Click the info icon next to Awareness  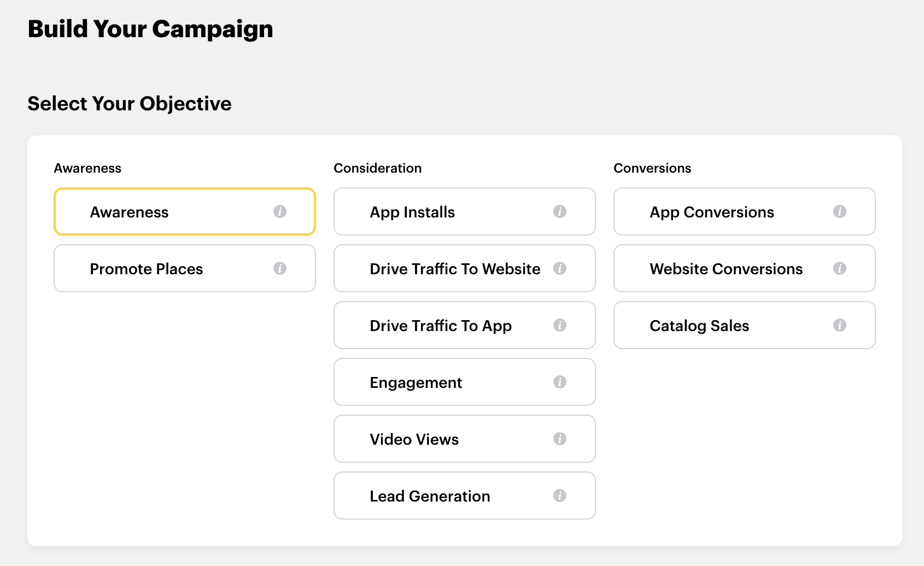point(280,211)
